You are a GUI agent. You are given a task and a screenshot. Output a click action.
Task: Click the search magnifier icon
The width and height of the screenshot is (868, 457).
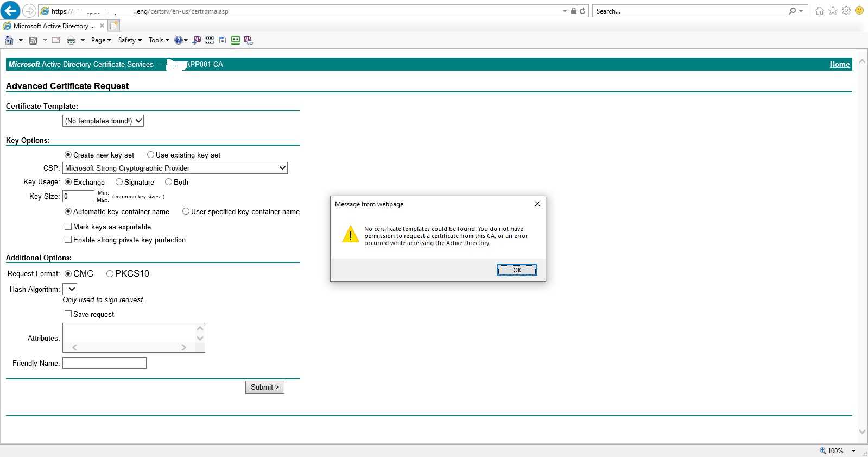pyautogui.click(x=793, y=11)
